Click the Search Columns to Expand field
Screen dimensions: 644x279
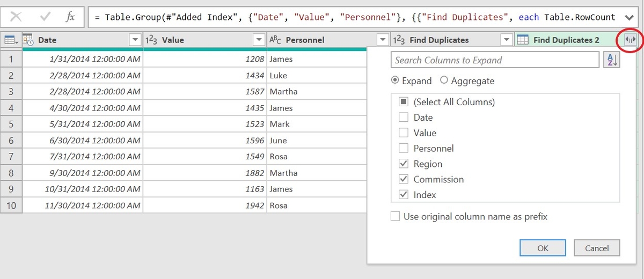point(494,60)
